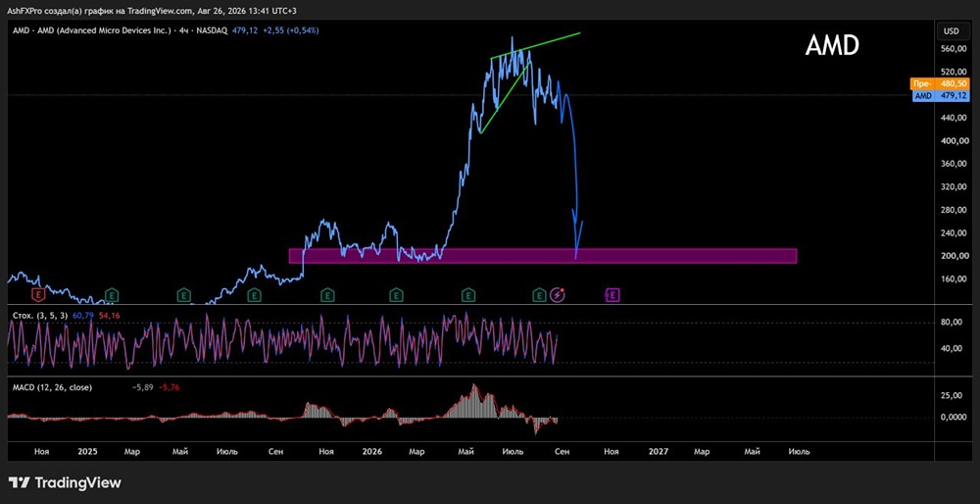Click the 2027 label on time axis
Image resolution: width=980 pixels, height=504 pixels.
pos(659,451)
